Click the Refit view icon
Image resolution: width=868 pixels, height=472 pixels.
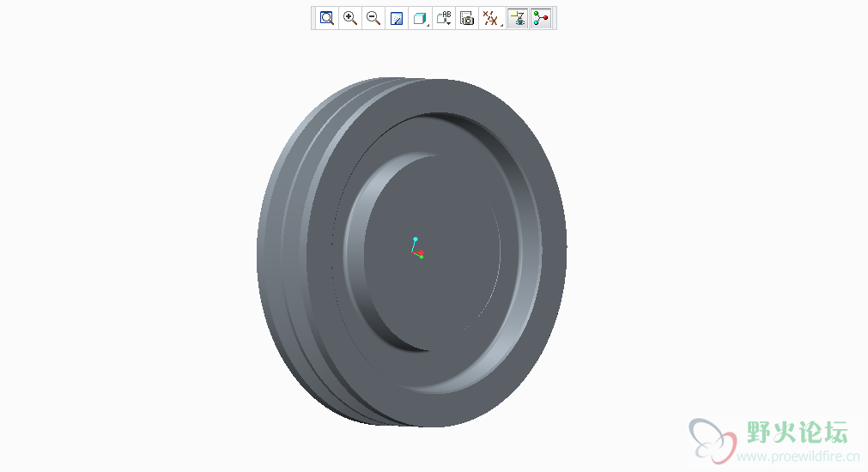tap(327, 18)
